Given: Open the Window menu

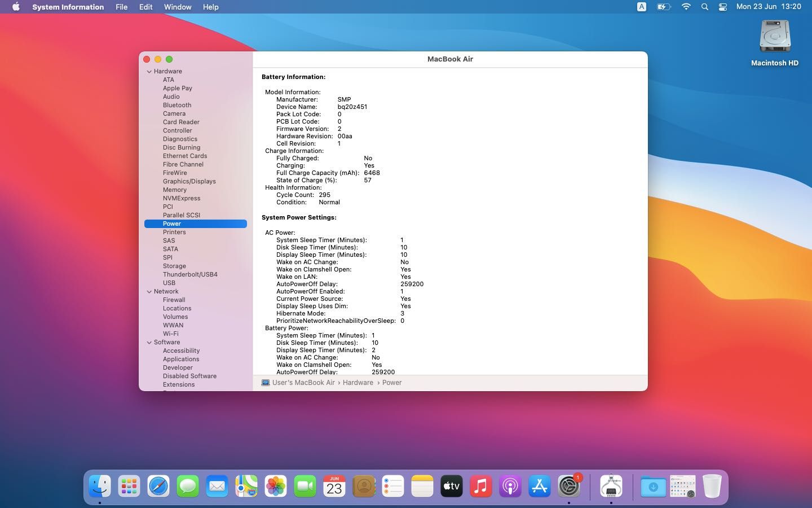Looking at the screenshot, I should (177, 7).
